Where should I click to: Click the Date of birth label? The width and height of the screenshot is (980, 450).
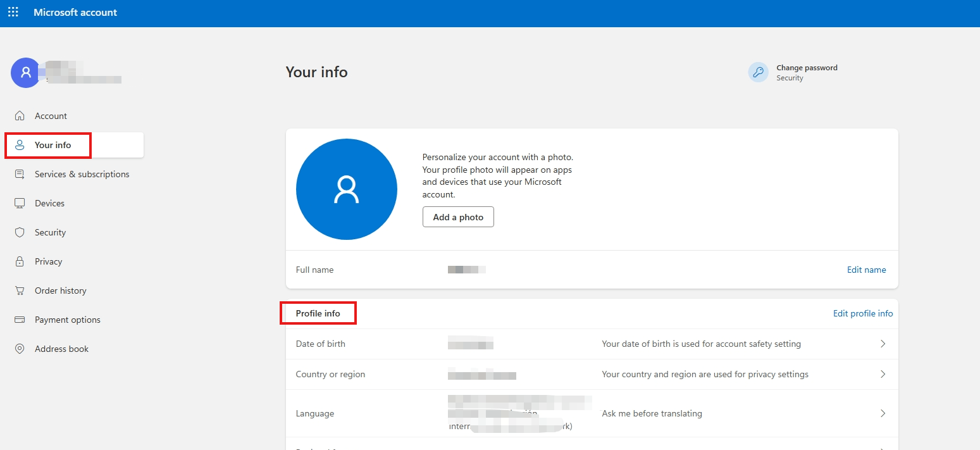321,344
